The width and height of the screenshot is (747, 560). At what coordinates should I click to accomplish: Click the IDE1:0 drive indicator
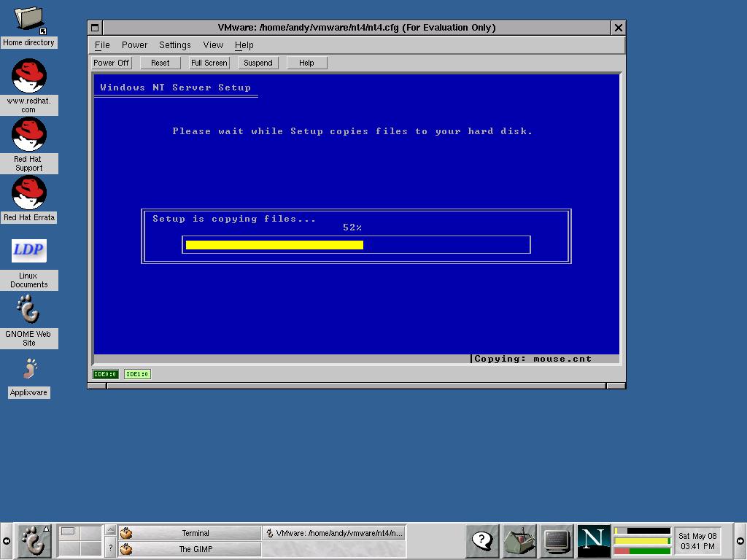coord(136,374)
